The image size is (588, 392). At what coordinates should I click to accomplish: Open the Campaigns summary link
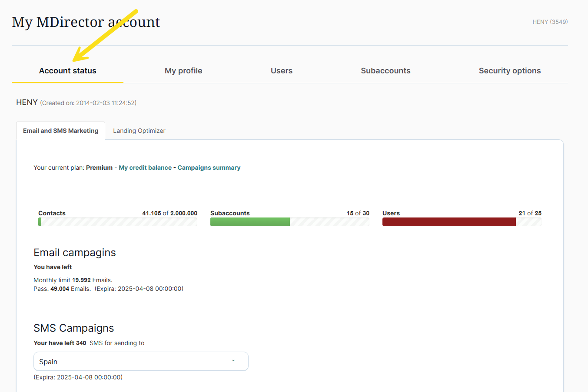(209, 168)
